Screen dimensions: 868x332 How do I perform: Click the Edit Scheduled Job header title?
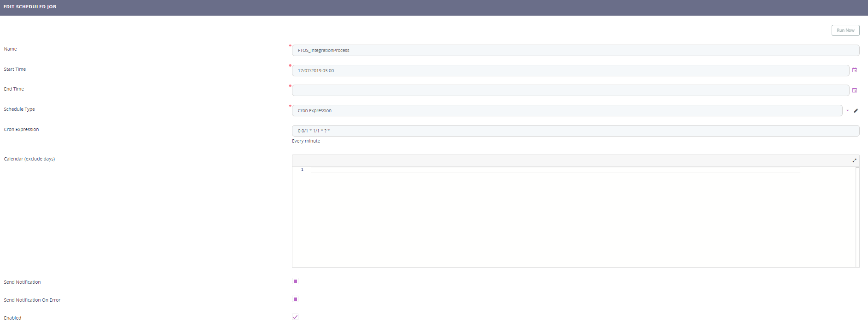[30, 7]
